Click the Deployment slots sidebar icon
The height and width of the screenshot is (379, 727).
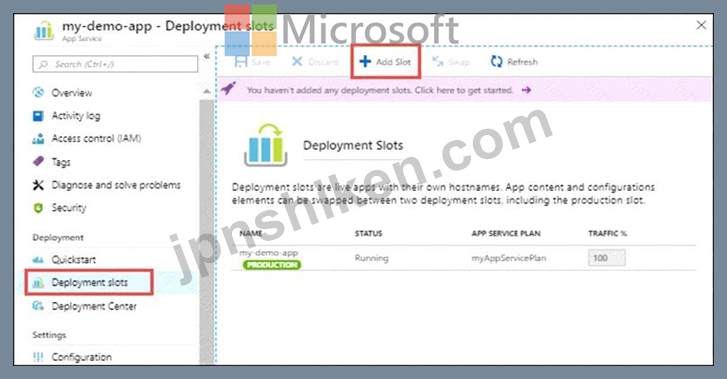pyautogui.click(x=38, y=282)
